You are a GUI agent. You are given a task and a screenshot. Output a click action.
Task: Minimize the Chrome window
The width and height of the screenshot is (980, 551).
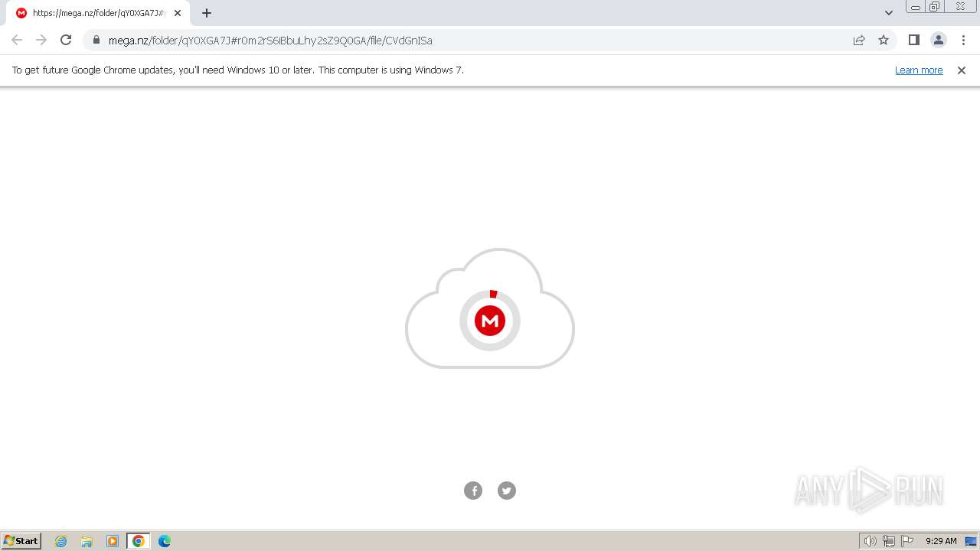(916, 7)
